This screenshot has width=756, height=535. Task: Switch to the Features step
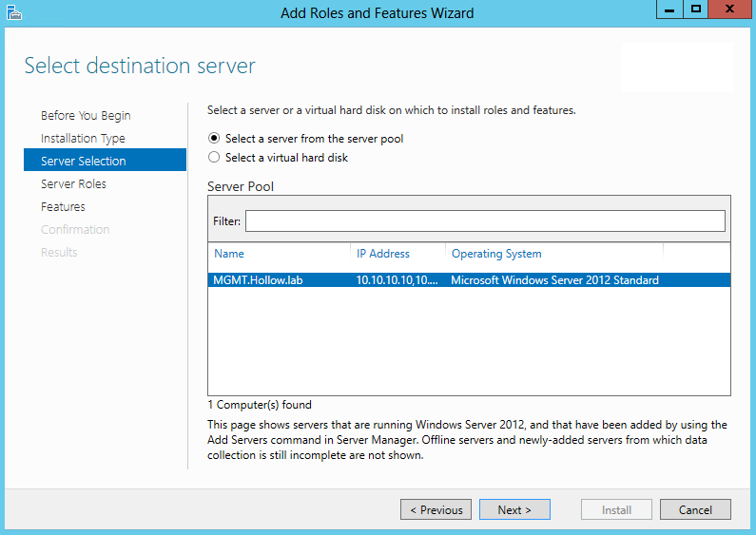click(x=63, y=207)
